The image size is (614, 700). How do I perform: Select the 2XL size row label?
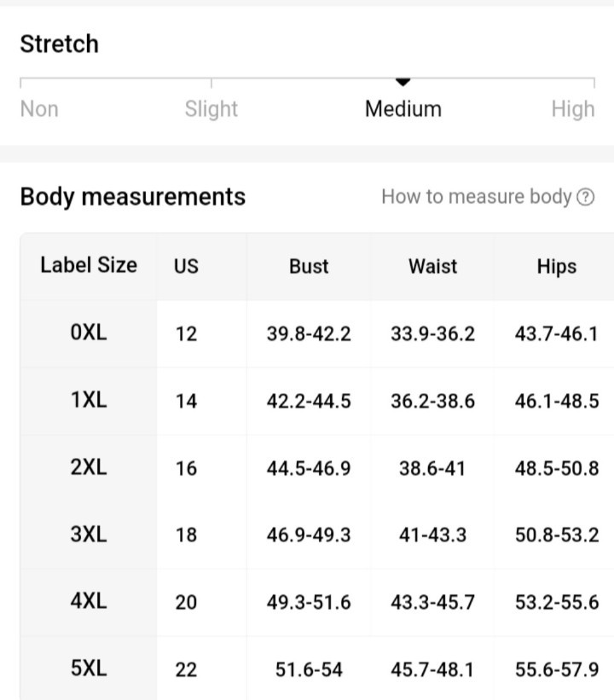pos(89,467)
